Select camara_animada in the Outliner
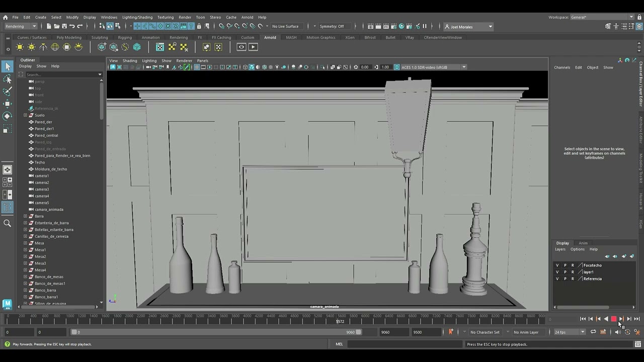 tap(49, 210)
